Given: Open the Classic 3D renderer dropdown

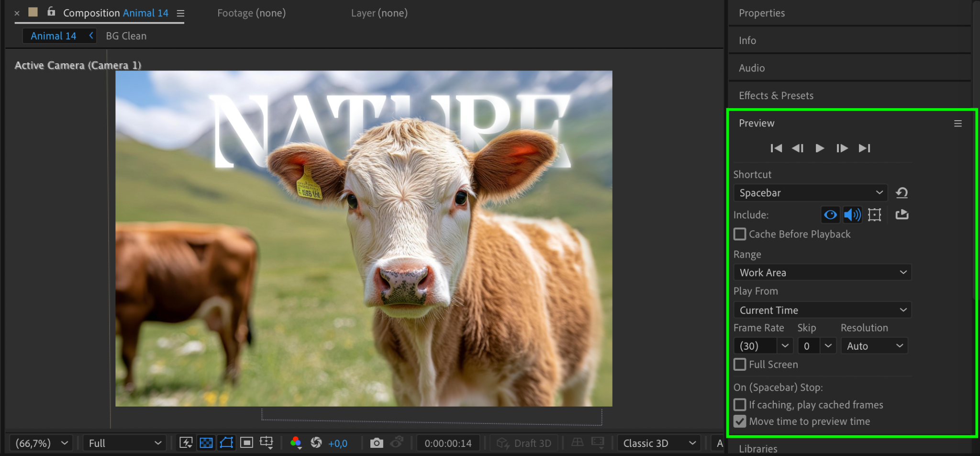Looking at the screenshot, I should [658, 443].
